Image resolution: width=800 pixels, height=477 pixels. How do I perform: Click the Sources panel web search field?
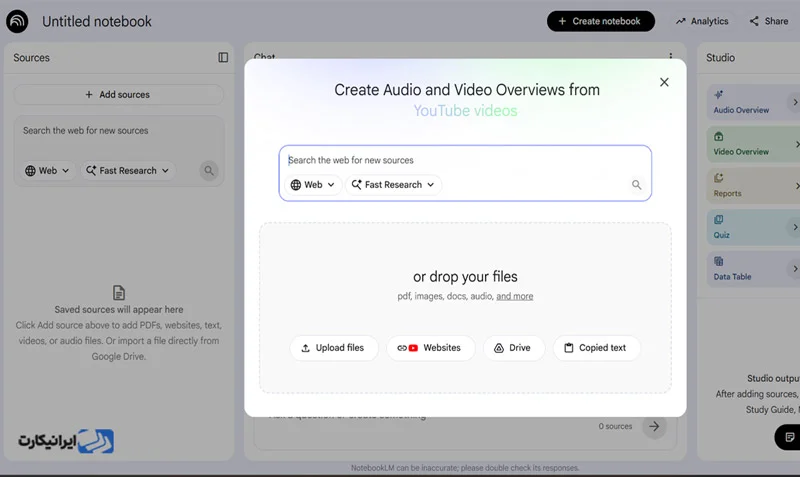tap(118, 131)
